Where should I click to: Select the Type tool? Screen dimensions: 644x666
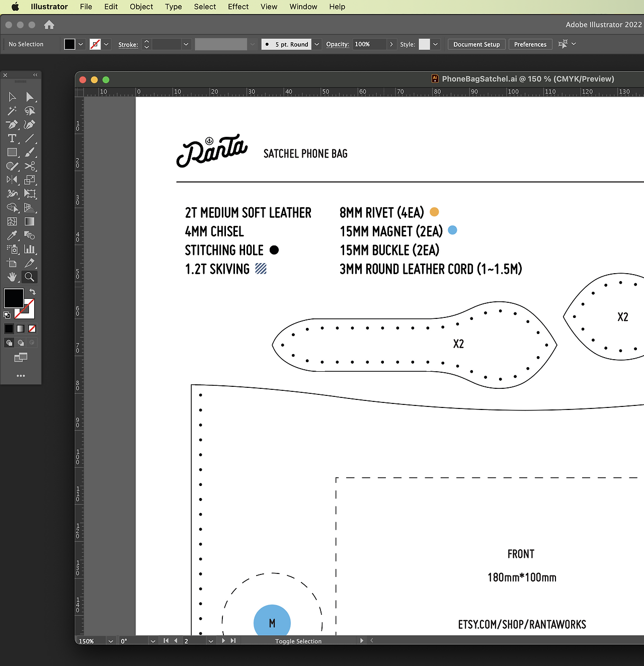pos(13,138)
